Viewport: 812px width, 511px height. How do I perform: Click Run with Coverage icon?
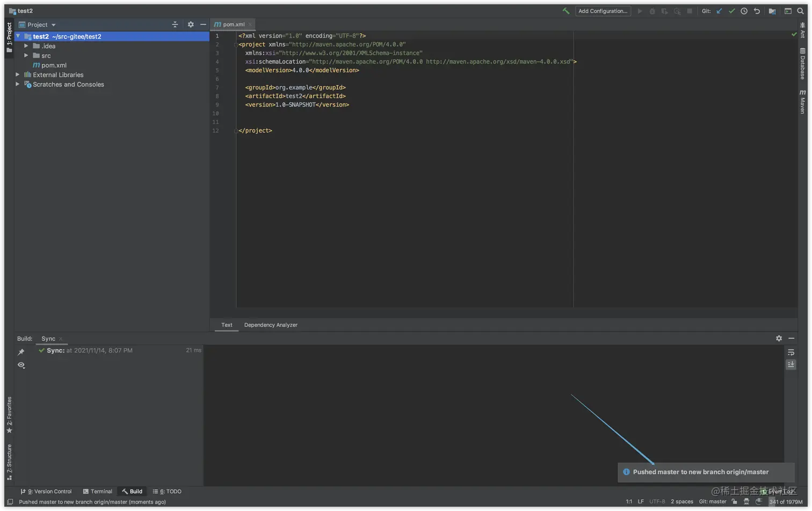click(664, 11)
